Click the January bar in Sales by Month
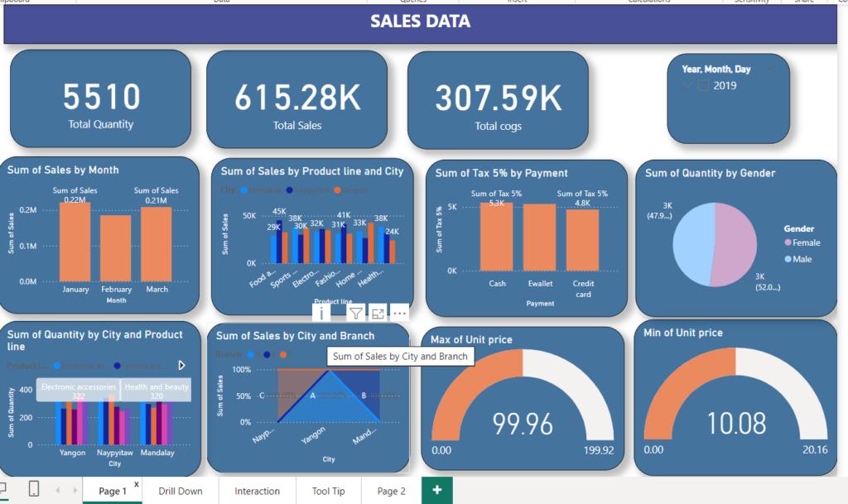The width and height of the screenshot is (848, 504). 75,242
